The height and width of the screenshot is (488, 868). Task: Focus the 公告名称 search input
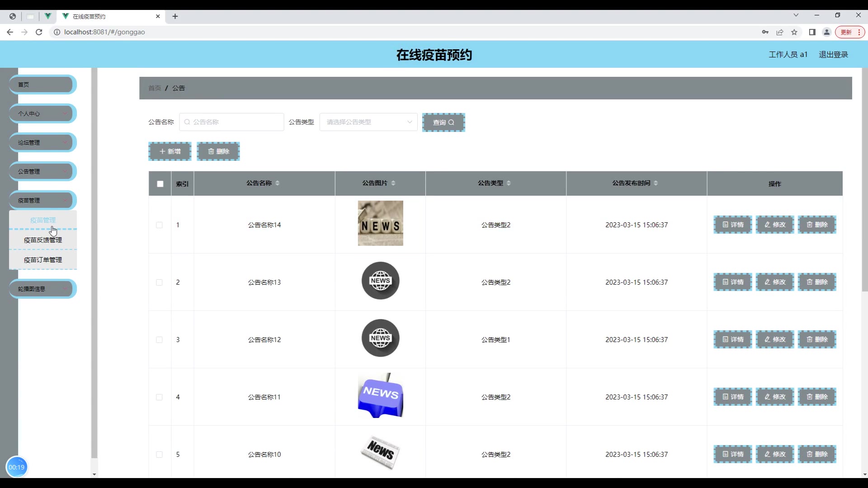231,122
